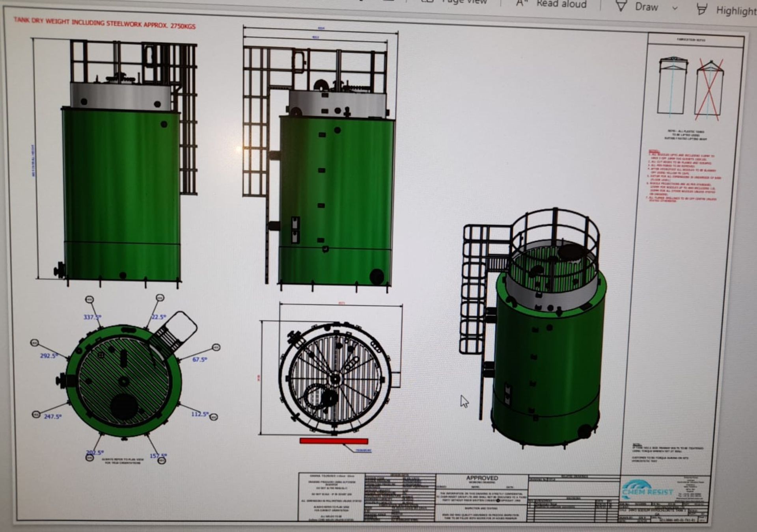Click the red tank dry weight note

click(x=104, y=23)
